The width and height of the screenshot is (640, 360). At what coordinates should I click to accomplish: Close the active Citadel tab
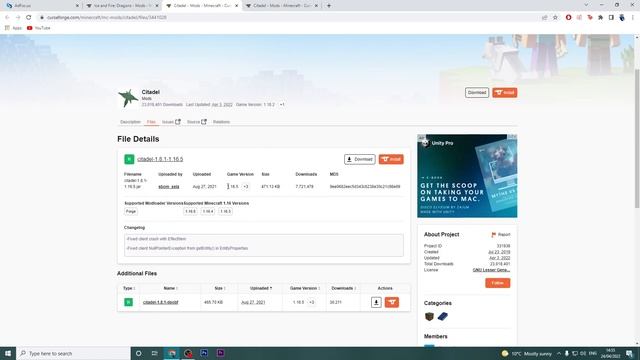pos(236,6)
